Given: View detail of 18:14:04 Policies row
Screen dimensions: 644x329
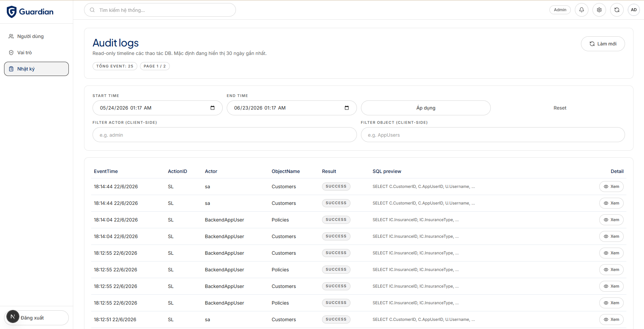Looking at the screenshot, I should tap(611, 220).
